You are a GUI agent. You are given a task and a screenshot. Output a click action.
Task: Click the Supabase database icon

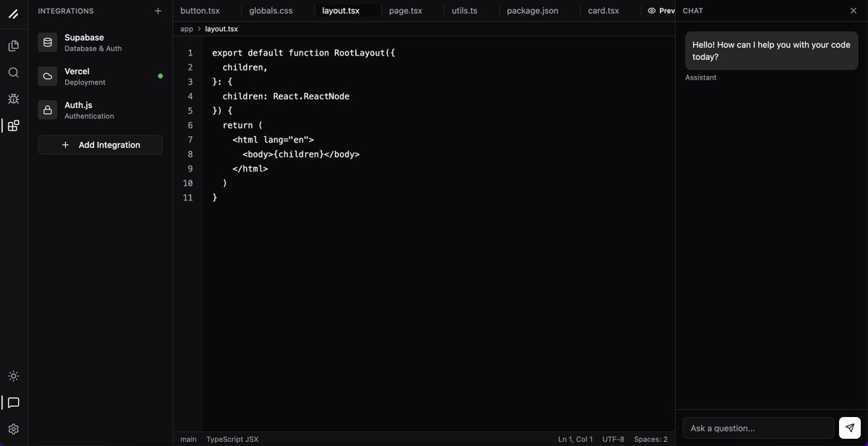point(48,42)
